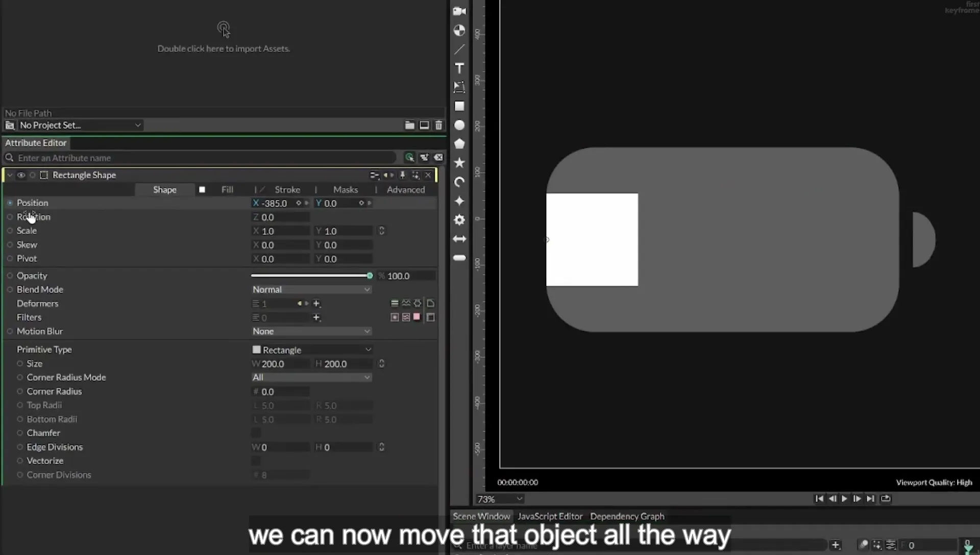980x555 pixels.
Task: Select the Arc shape tool
Action: (x=459, y=182)
